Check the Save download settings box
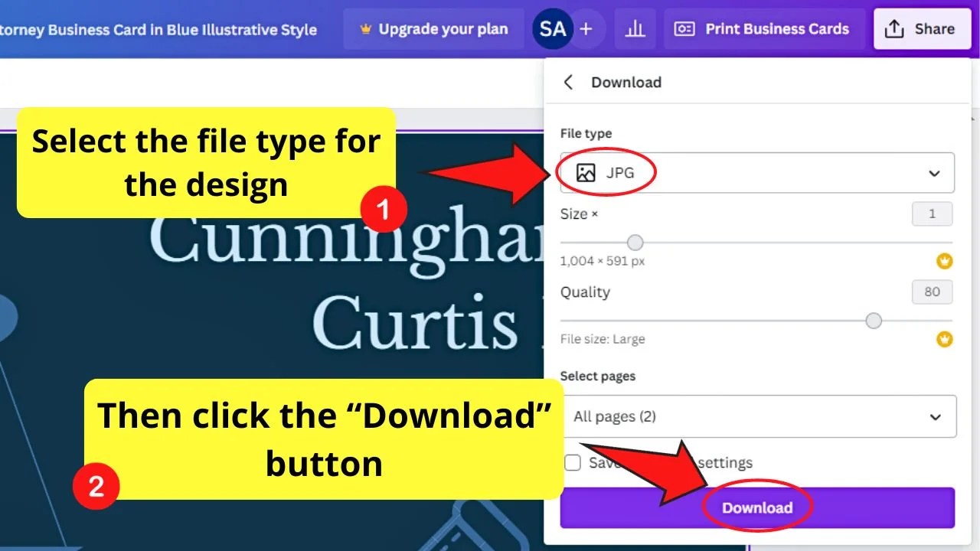980x551 pixels. click(572, 462)
